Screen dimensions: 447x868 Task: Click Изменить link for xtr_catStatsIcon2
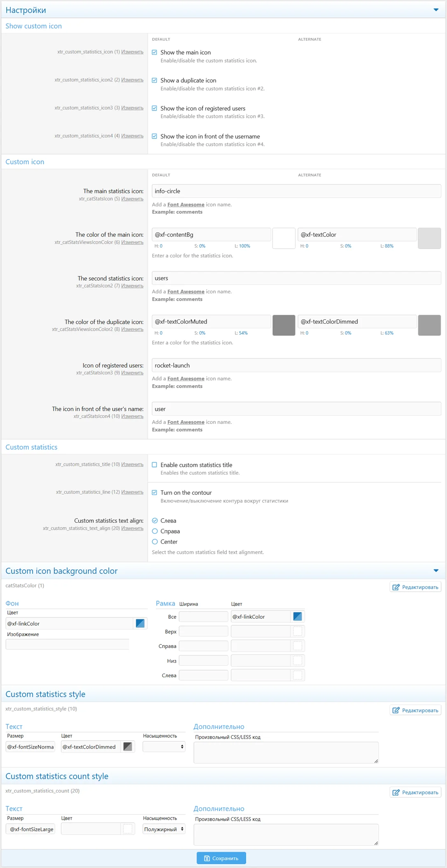pos(132,286)
